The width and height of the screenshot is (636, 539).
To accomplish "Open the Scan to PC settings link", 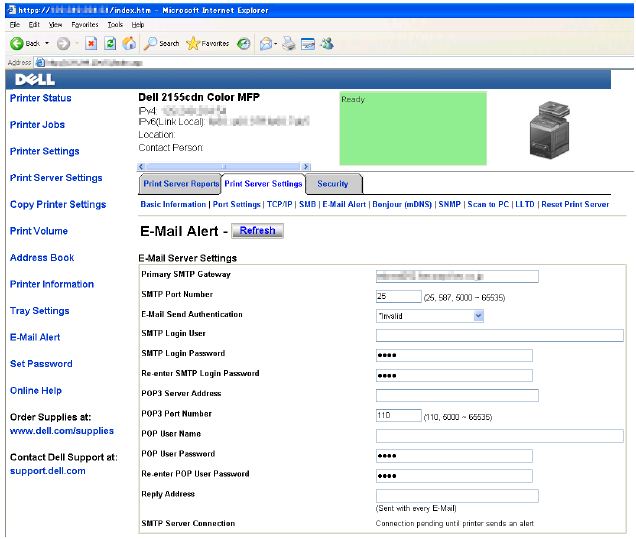I will (x=488, y=204).
